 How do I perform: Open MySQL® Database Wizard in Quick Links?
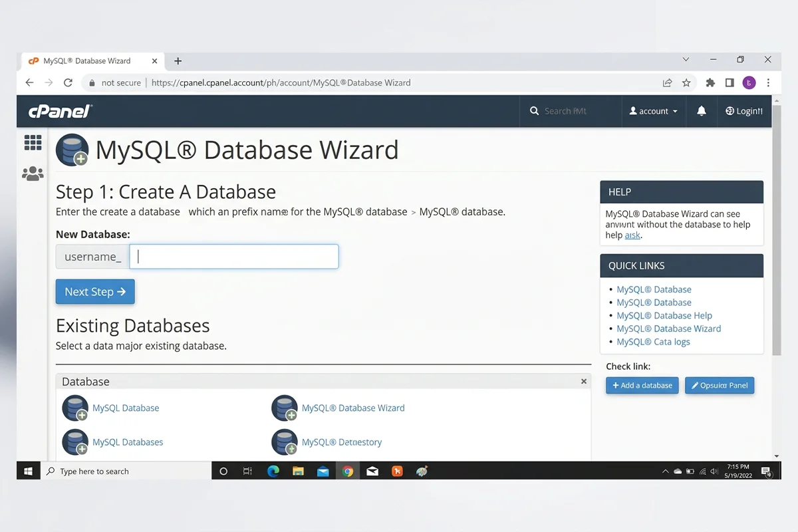point(669,329)
